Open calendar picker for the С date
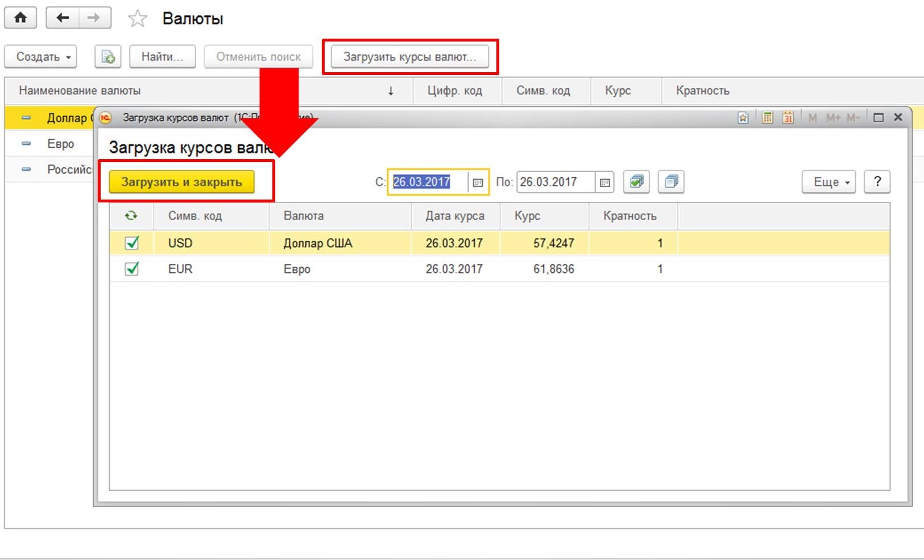Image resolution: width=924 pixels, height=560 pixels. (x=478, y=182)
